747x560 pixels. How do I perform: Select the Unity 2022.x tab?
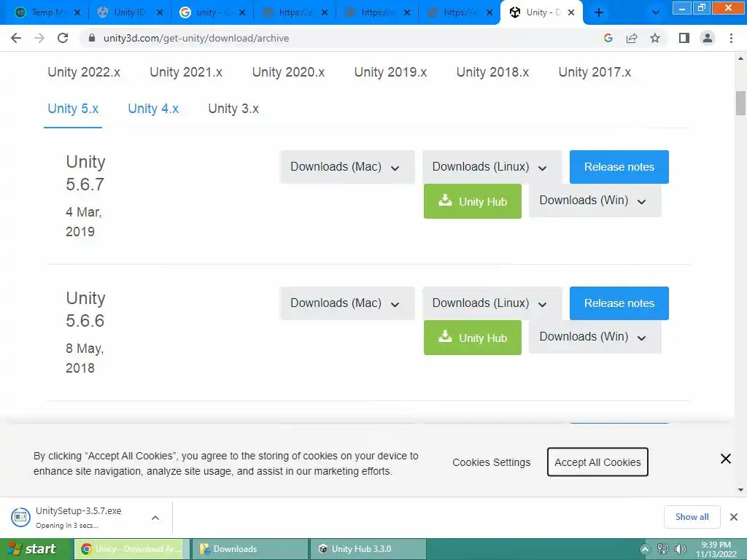84,72
